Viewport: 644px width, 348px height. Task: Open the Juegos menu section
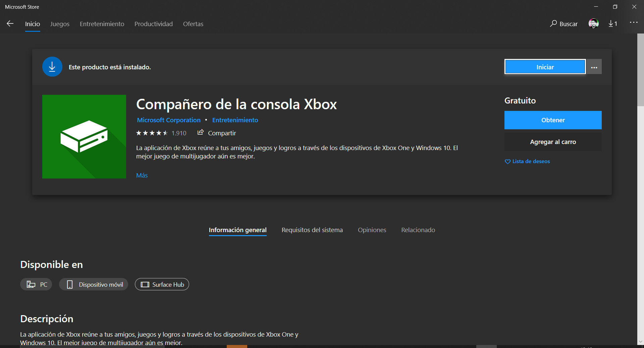pos(60,24)
